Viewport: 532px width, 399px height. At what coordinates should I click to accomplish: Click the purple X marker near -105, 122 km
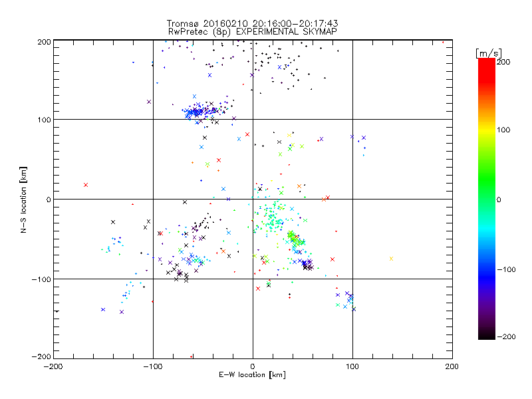(x=148, y=102)
